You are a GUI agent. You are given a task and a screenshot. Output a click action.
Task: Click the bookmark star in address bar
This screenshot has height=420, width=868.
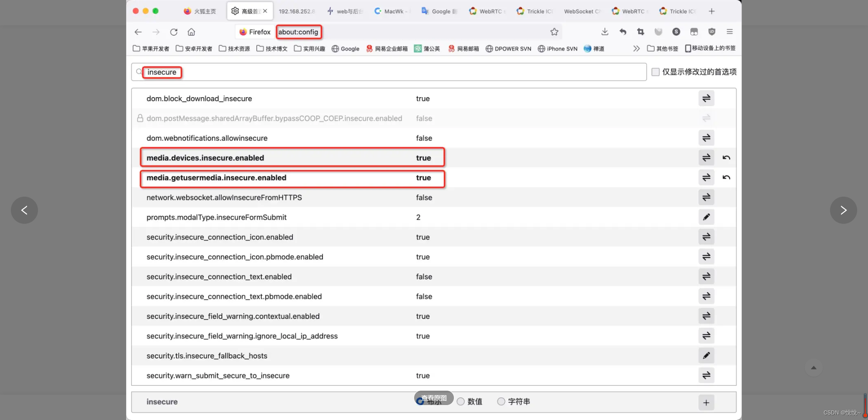554,32
